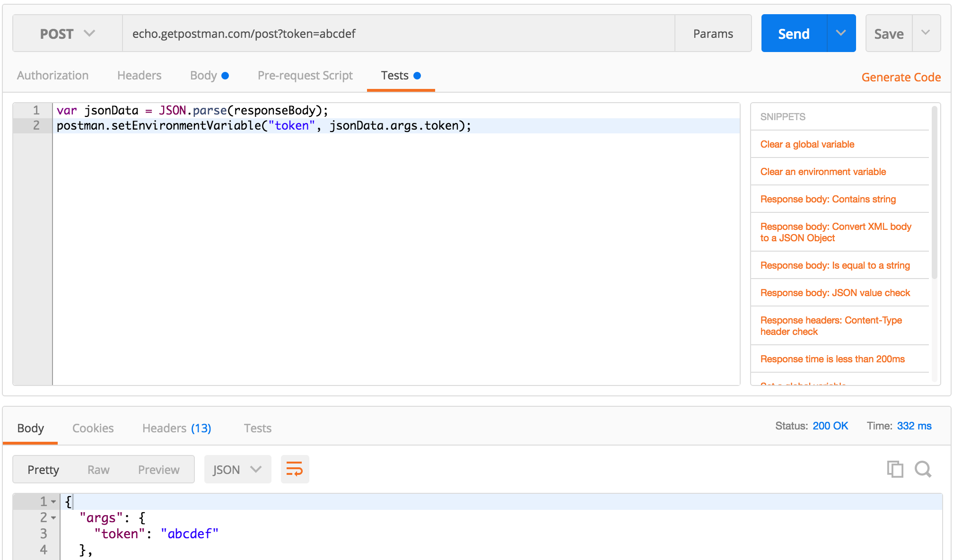The width and height of the screenshot is (962, 560).
Task: Click the JSON format dropdown
Action: coord(236,469)
